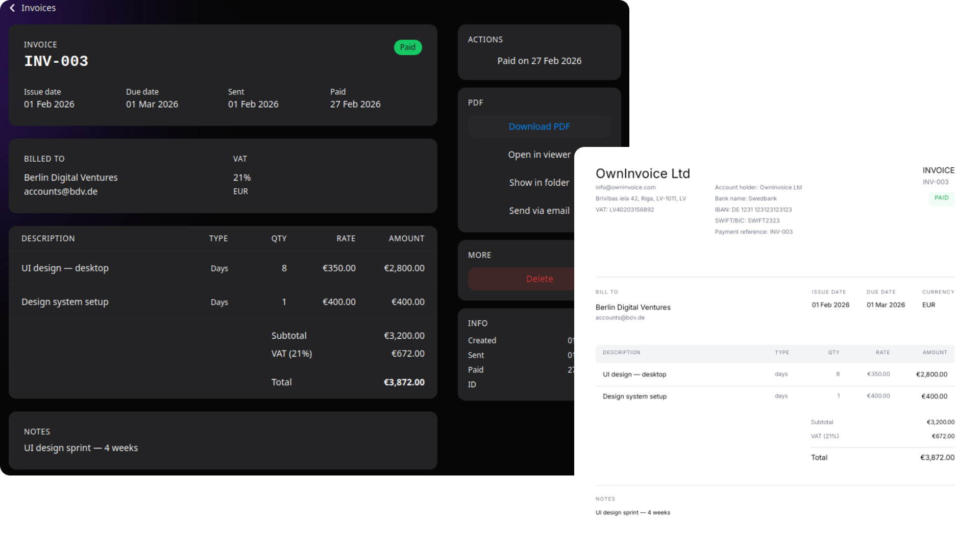Screen dimensions: 980x551
Task: Click VAT: LV40203156892 in PDF preview
Action: coord(625,210)
